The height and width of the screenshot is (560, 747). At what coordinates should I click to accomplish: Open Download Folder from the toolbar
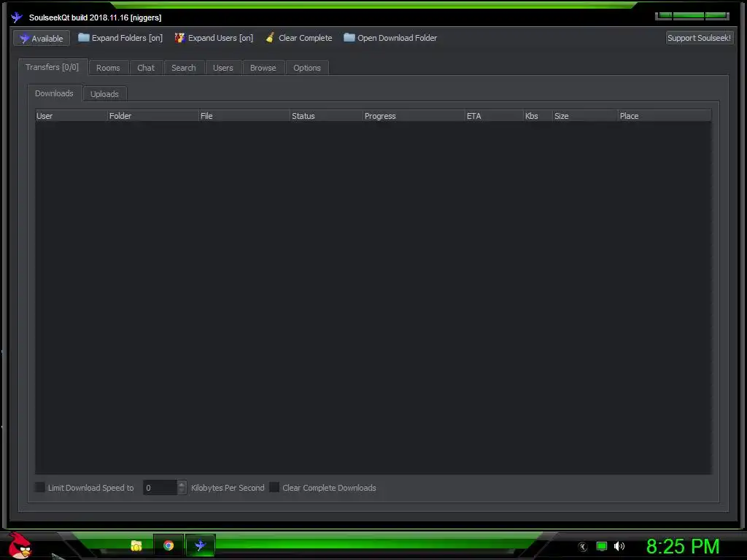390,38
